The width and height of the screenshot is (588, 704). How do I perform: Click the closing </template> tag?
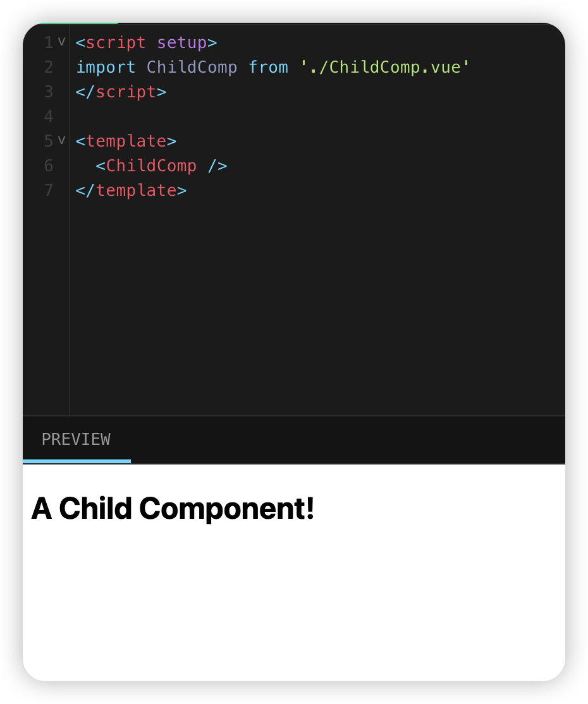tap(131, 191)
